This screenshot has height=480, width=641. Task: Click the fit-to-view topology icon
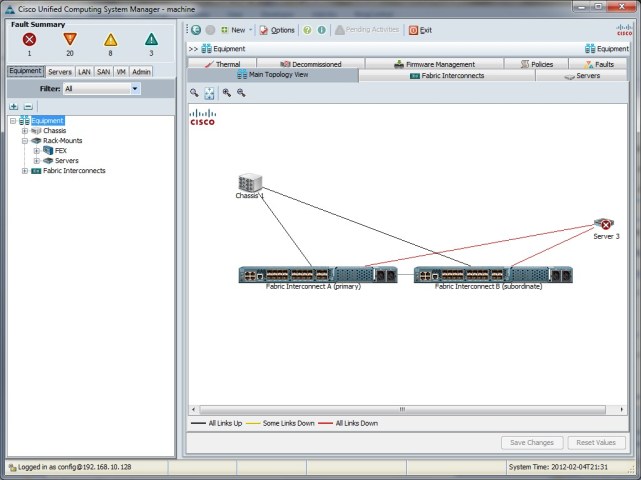click(x=209, y=93)
